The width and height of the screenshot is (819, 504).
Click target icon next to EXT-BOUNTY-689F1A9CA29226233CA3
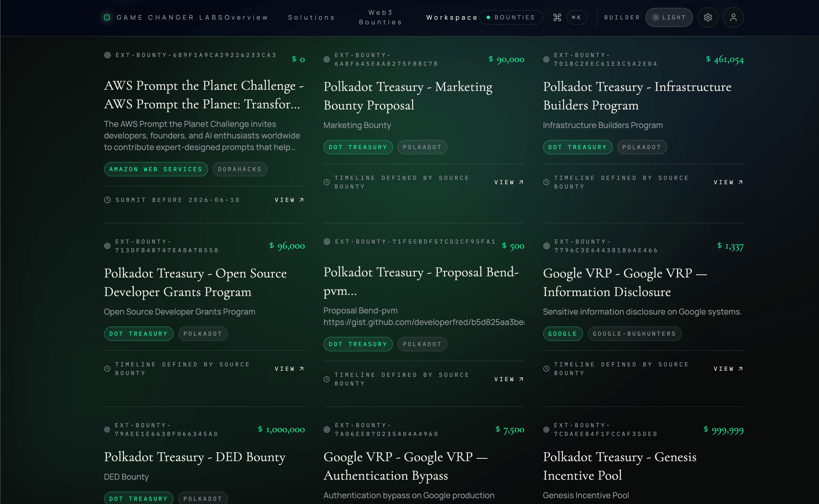tap(108, 55)
